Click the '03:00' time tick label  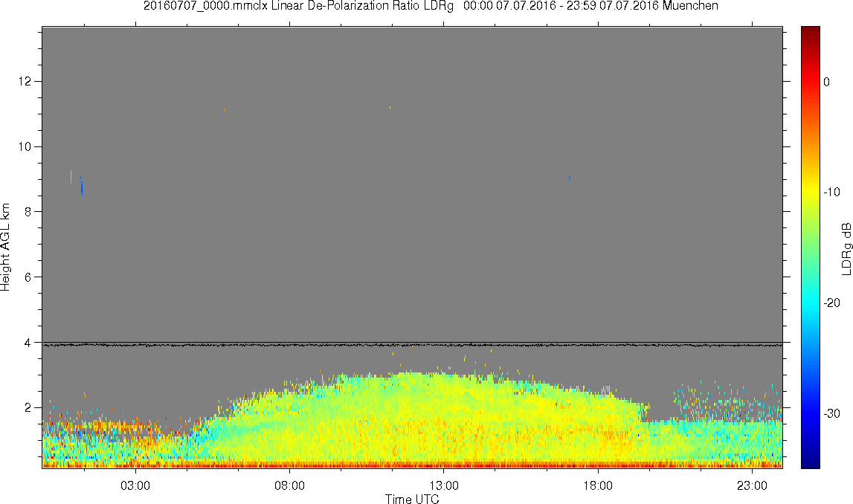point(135,485)
